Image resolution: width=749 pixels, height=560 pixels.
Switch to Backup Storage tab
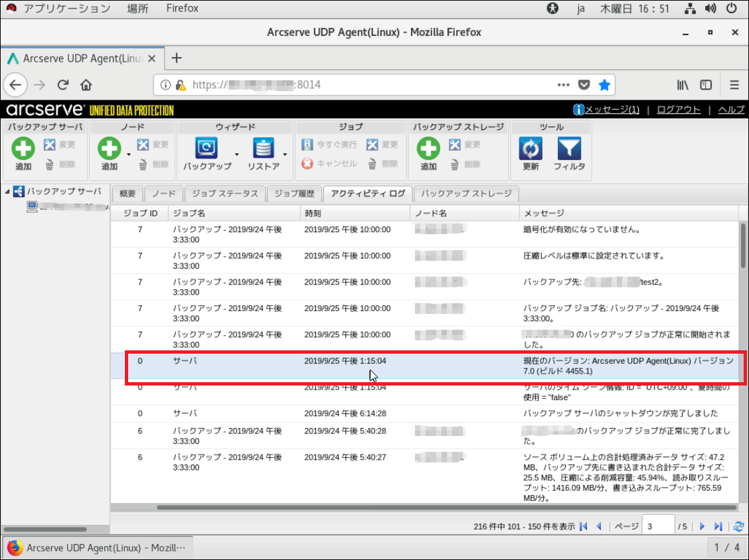[x=465, y=194]
